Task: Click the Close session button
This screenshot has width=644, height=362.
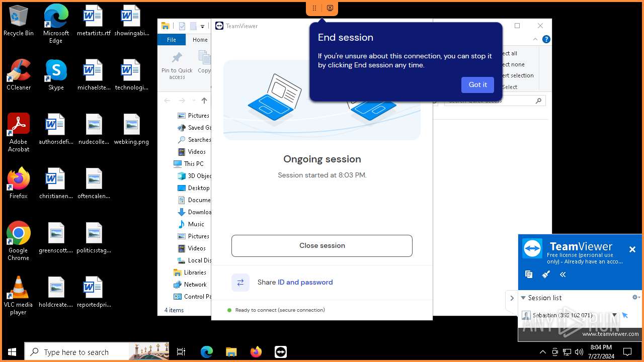Action: click(x=322, y=246)
